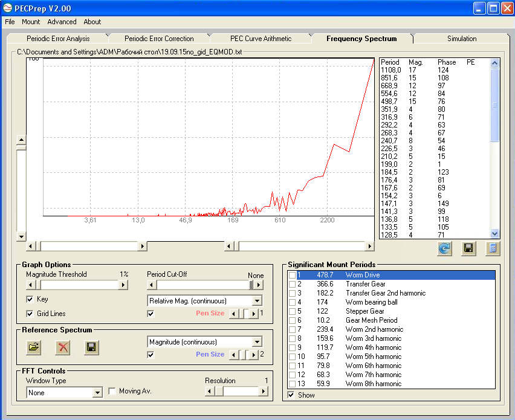Check the box for Transfer Gear period
Viewport: 515px width, 420px height.
[x=292, y=284]
